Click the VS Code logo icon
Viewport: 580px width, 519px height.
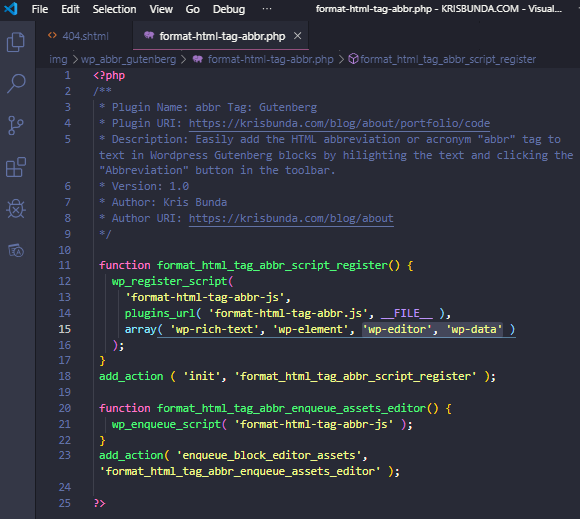click(x=11, y=9)
